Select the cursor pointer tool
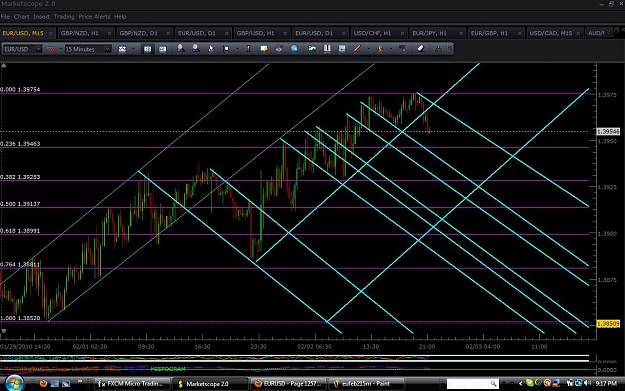Viewport: 625px width, 391px height. coord(211,49)
